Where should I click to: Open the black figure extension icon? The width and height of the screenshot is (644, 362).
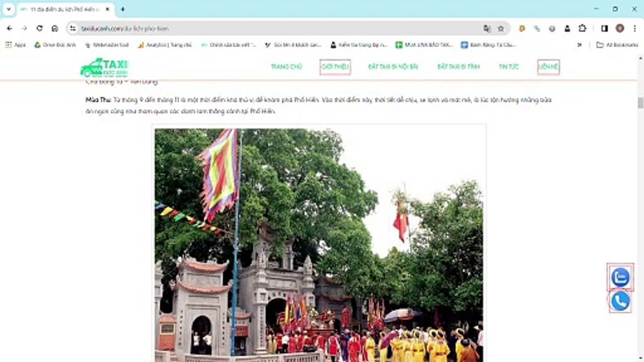(x=567, y=29)
